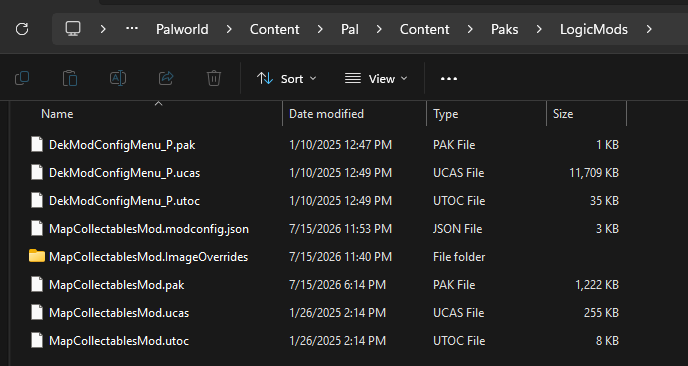Go to the first Content breadcrumb after Palworld
Viewport: 688px width, 366px height.
pos(275,29)
